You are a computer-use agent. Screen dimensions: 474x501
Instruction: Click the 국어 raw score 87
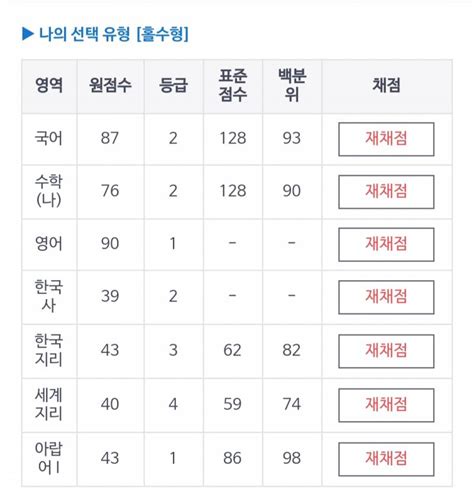110,138
